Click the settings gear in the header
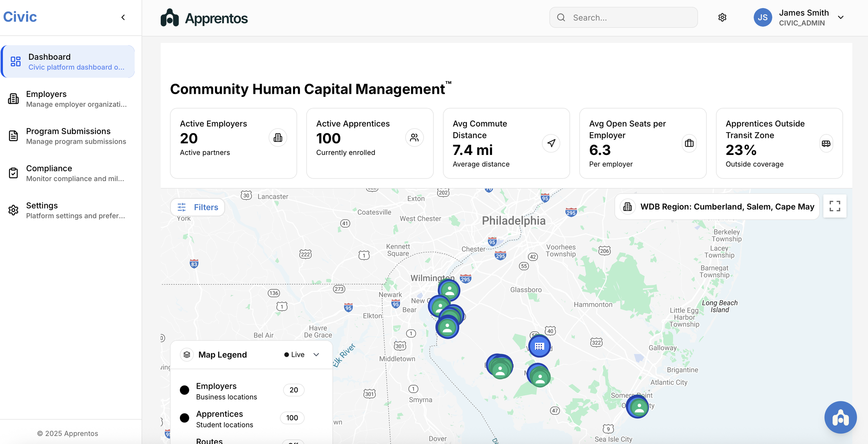The width and height of the screenshot is (868, 444). [722, 17]
